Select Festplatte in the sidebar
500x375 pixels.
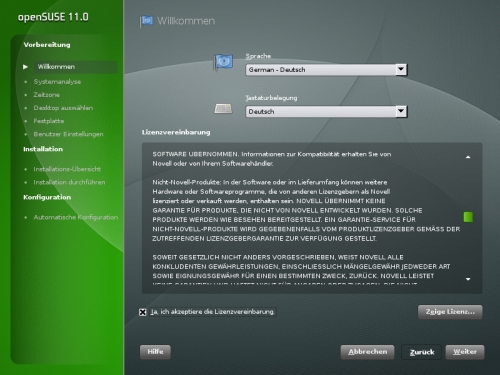coord(49,121)
